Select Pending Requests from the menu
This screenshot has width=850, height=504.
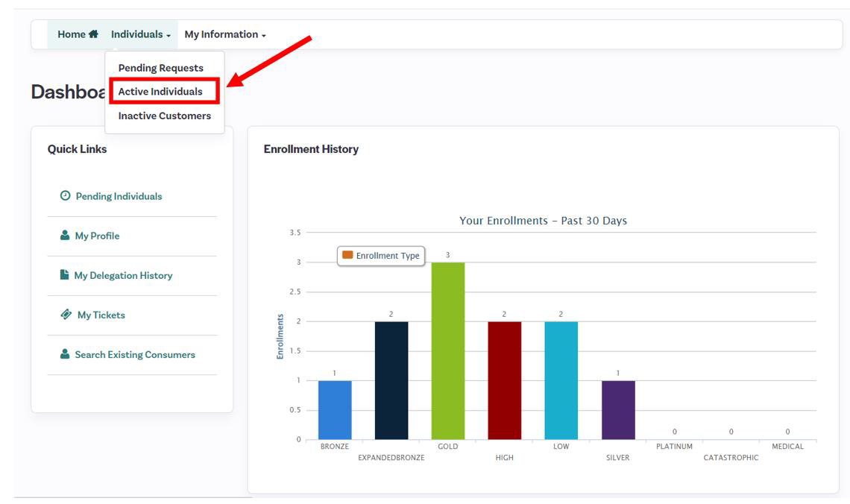[x=160, y=68]
